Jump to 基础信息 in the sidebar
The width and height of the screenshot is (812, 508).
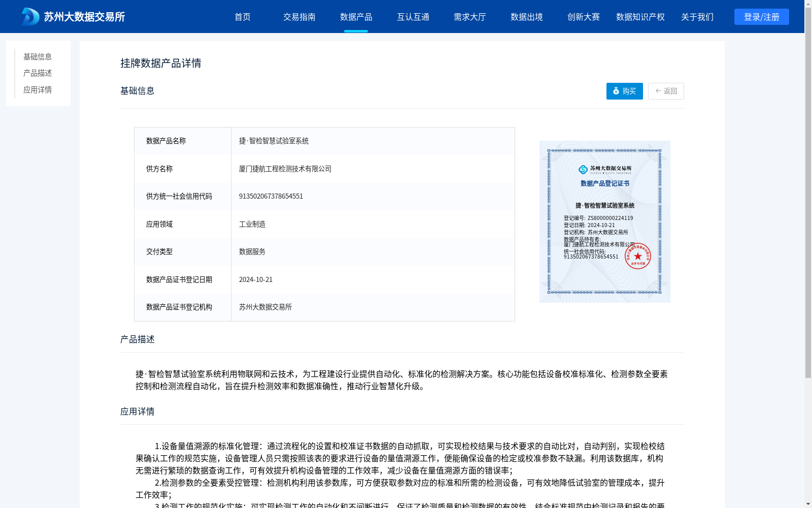38,57
